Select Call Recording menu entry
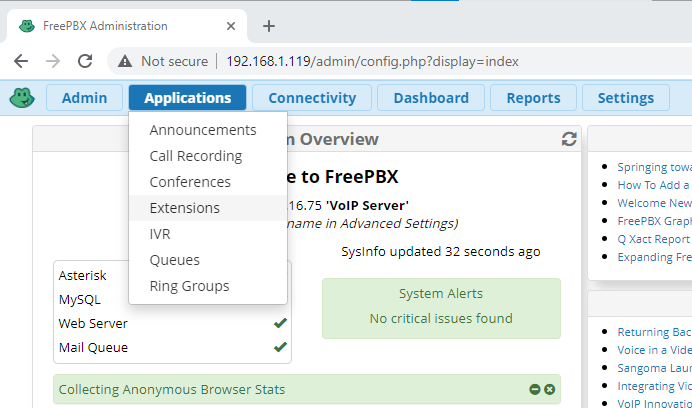692x408 pixels. pos(208,156)
